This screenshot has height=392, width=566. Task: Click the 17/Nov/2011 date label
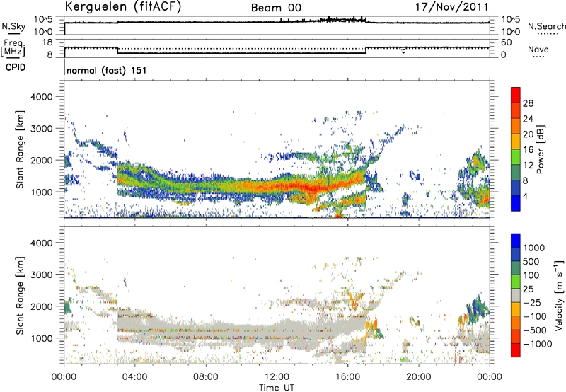[x=451, y=7]
